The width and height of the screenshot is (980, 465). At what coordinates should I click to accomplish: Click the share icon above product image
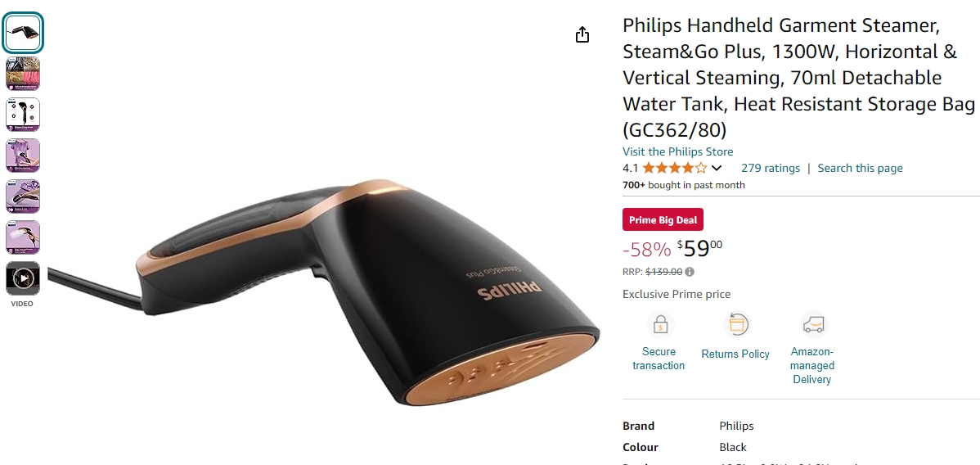[x=582, y=34]
